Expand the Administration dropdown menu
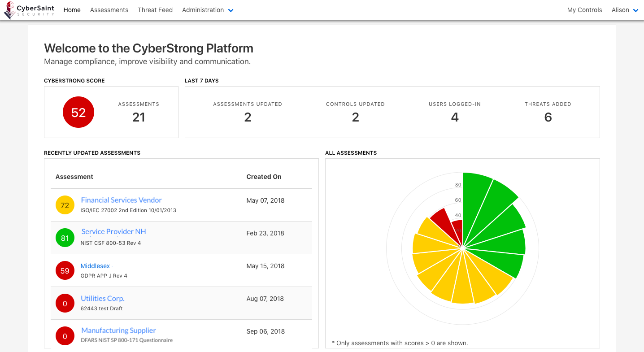The image size is (644, 352). tap(208, 10)
